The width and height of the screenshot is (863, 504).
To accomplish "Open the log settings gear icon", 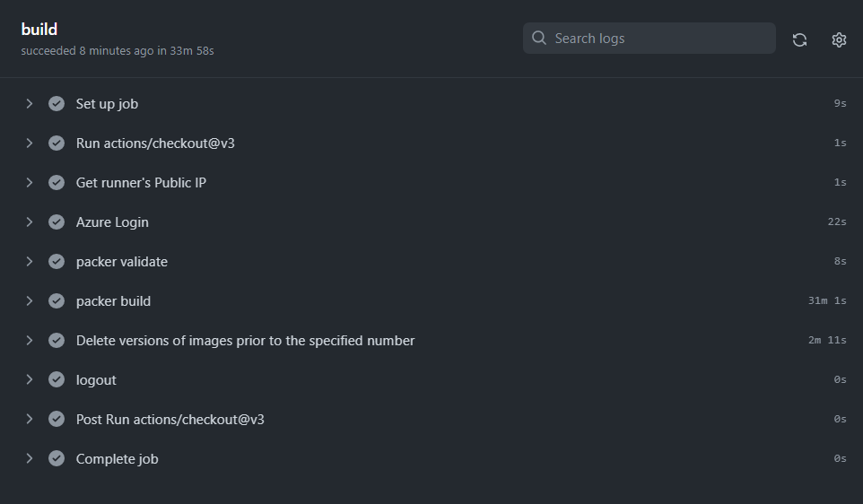I will [x=839, y=39].
